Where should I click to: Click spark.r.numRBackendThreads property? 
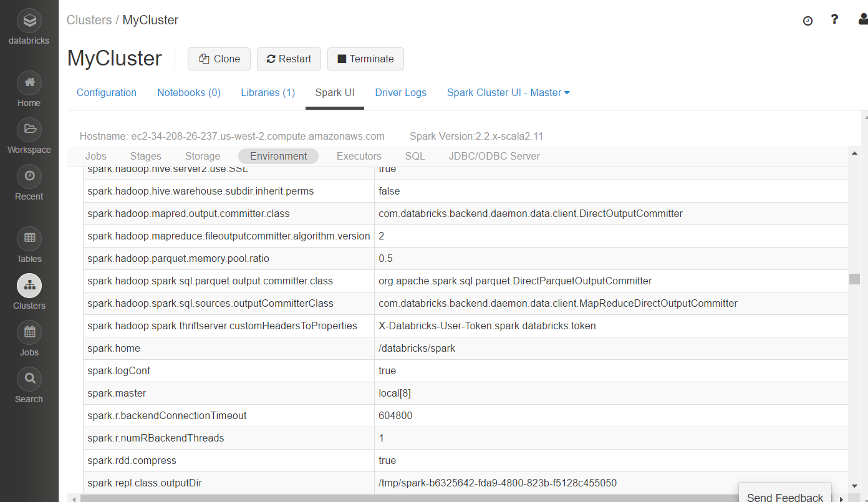point(155,438)
